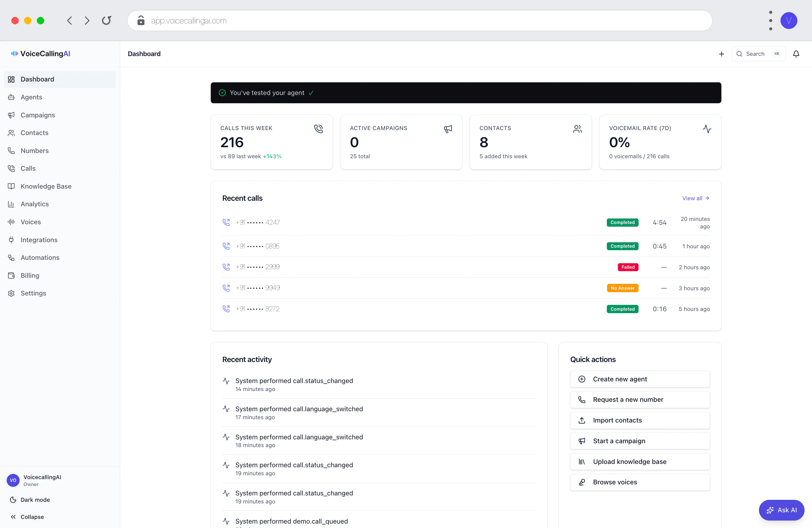Open the call ending in 2999
812x528 pixels.
466,267
